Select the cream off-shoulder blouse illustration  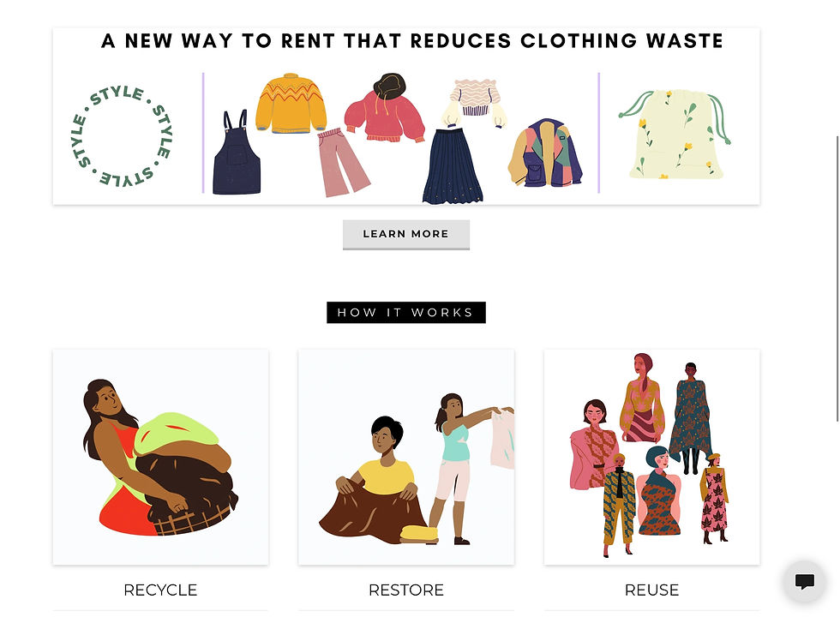474,104
